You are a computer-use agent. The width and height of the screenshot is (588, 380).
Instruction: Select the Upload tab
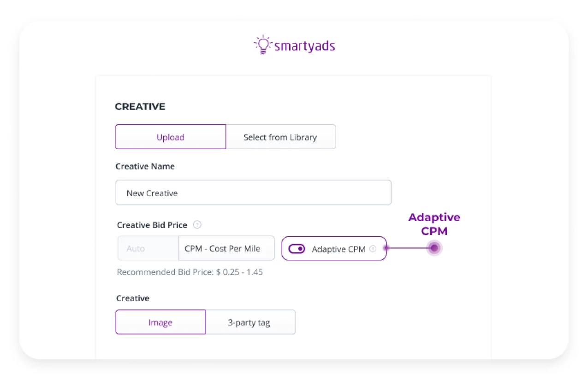[170, 137]
